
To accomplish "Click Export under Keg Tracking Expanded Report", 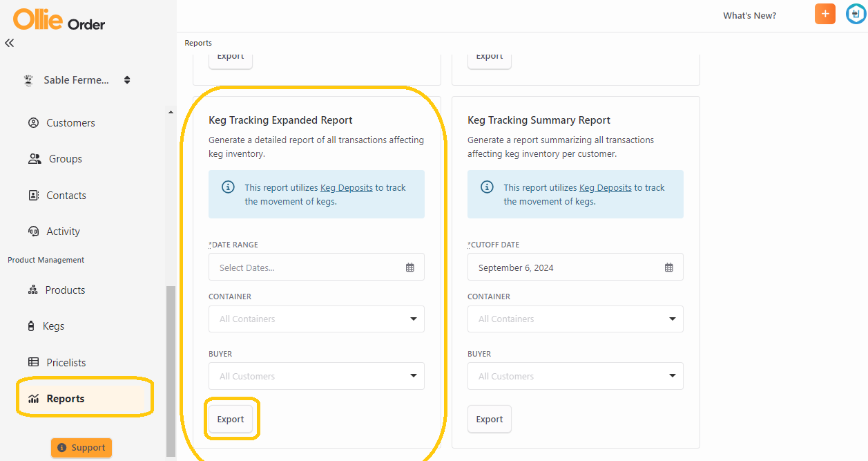I will 231,420.
